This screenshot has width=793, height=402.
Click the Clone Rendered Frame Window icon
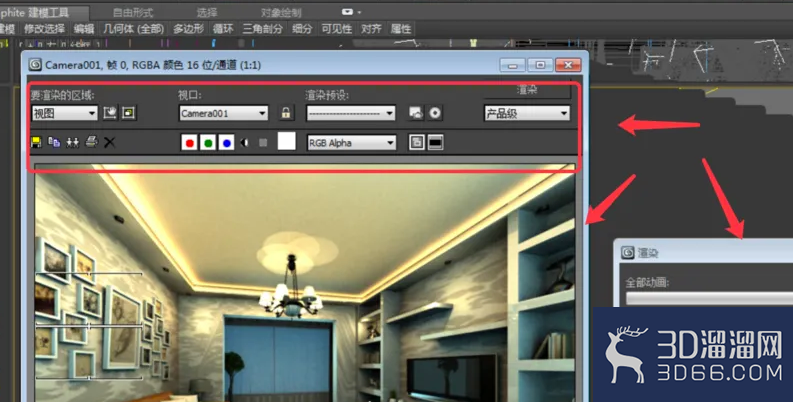[x=73, y=142]
